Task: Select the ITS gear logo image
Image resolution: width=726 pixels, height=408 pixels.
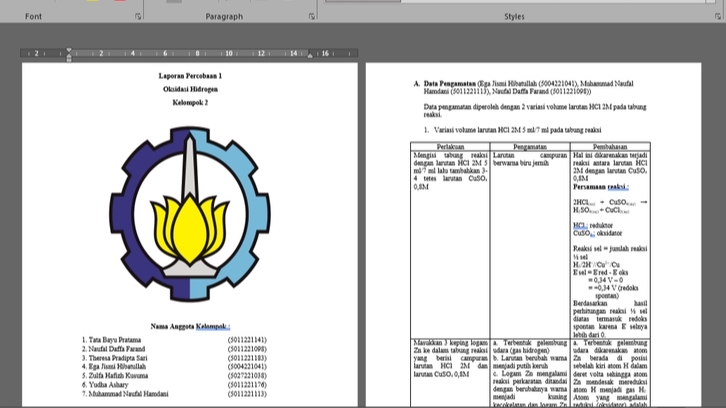Action: pyautogui.click(x=190, y=214)
